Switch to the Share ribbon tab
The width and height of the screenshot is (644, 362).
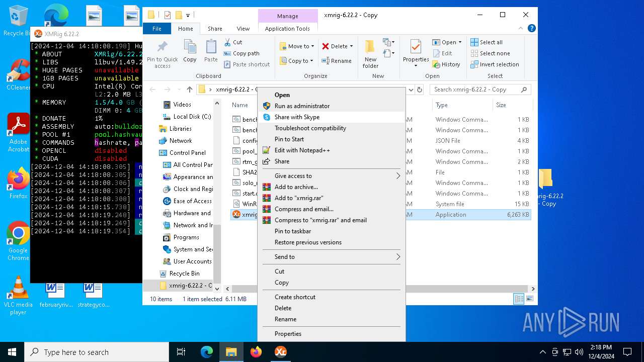[215, 29]
